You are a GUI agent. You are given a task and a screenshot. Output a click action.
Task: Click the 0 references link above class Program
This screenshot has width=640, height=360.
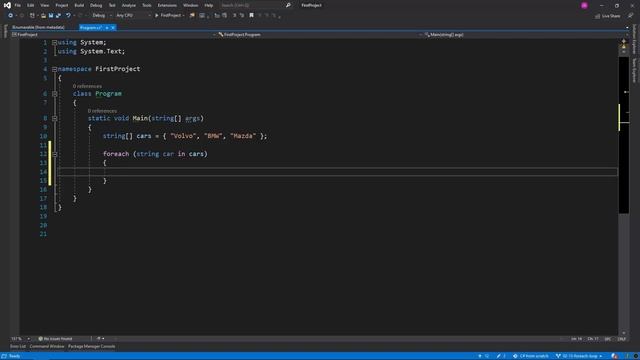[x=87, y=86]
